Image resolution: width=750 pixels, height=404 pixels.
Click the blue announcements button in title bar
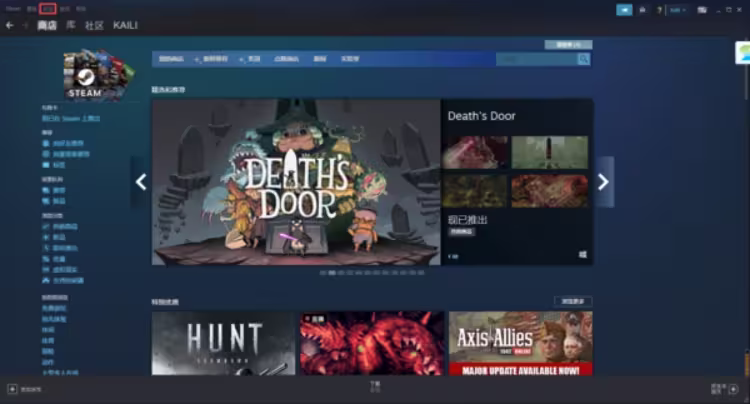tap(624, 10)
